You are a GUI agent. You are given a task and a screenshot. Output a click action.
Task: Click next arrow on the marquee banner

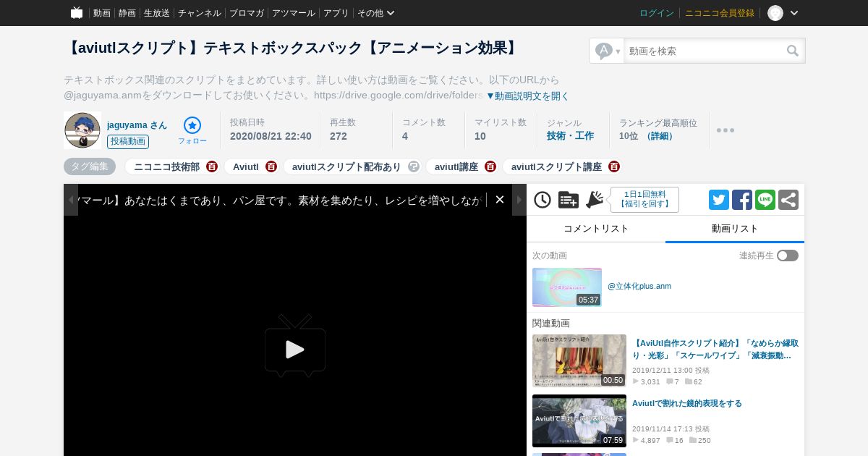pyautogui.click(x=519, y=200)
